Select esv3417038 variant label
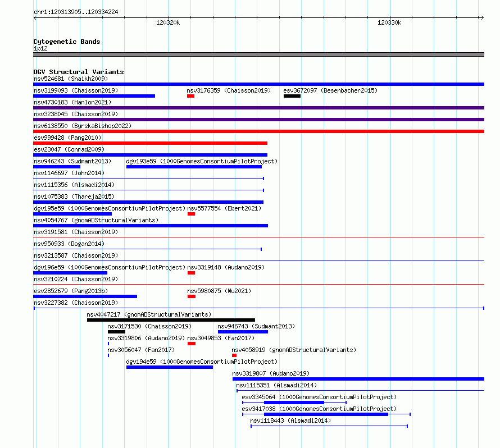 point(319,409)
